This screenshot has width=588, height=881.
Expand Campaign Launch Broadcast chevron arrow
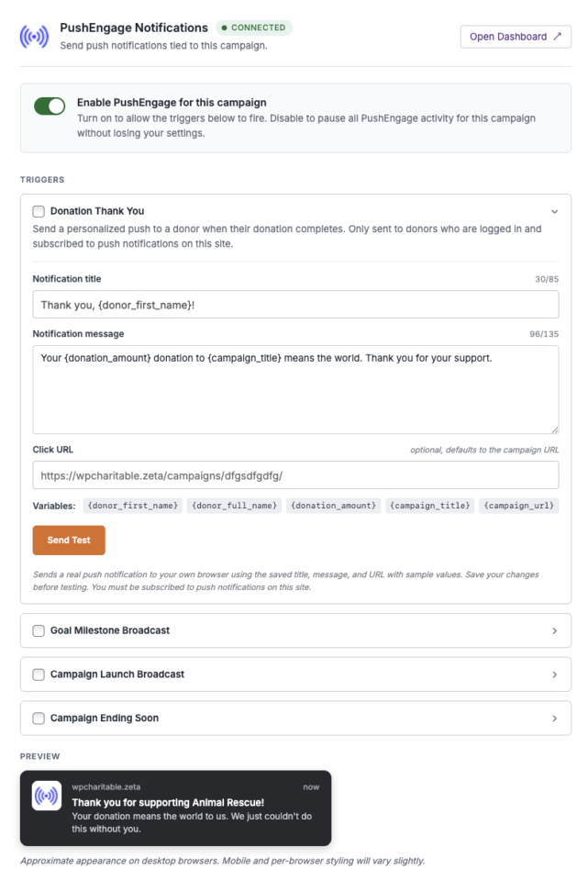[554, 675]
